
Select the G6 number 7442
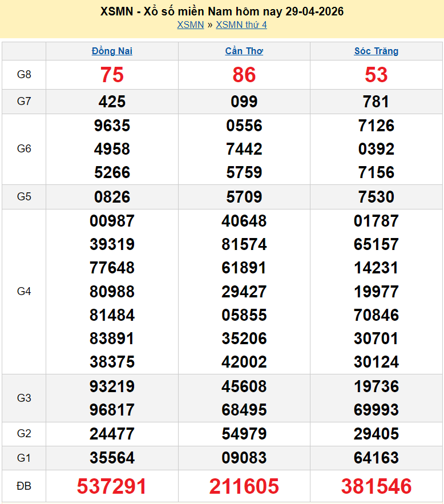pos(244,149)
